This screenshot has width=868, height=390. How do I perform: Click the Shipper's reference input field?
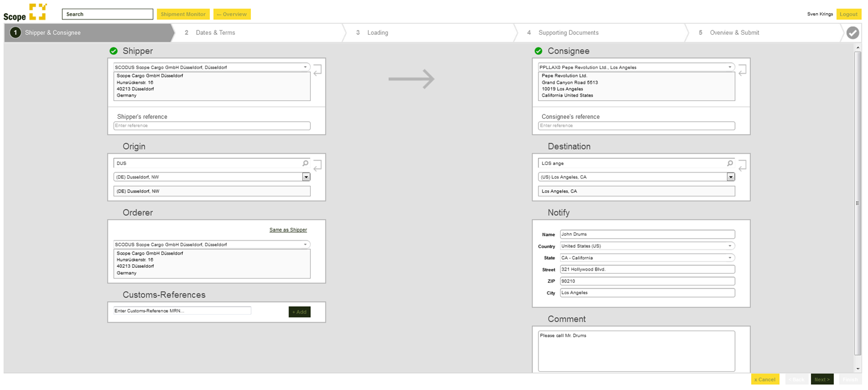click(x=212, y=126)
